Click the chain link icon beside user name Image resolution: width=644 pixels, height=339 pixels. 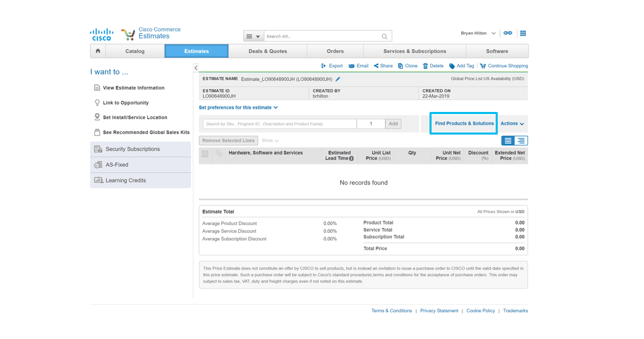click(508, 33)
